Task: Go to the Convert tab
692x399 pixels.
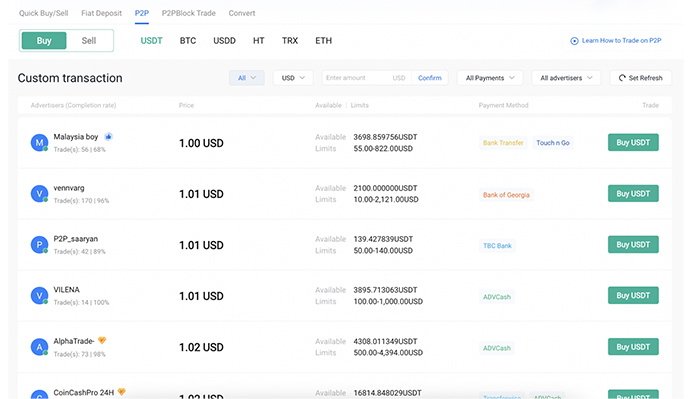Action: pos(242,13)
